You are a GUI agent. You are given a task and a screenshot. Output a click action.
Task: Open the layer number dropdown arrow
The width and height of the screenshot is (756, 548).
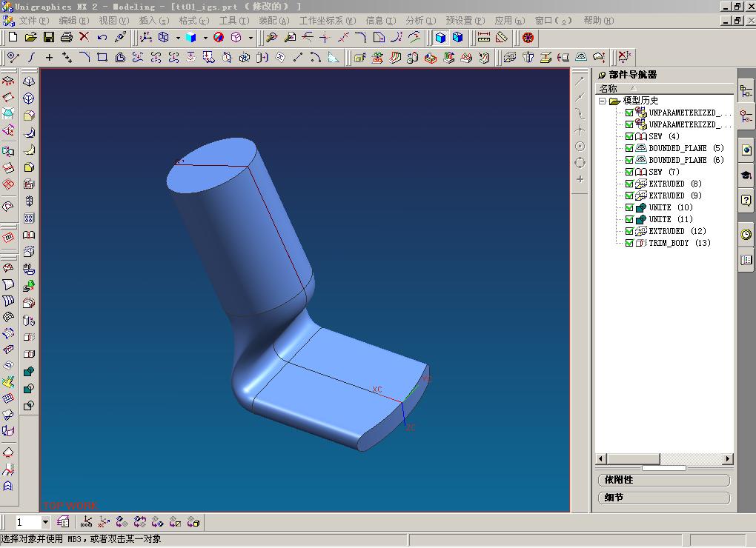pyautogui.click(x=45, y=522)
